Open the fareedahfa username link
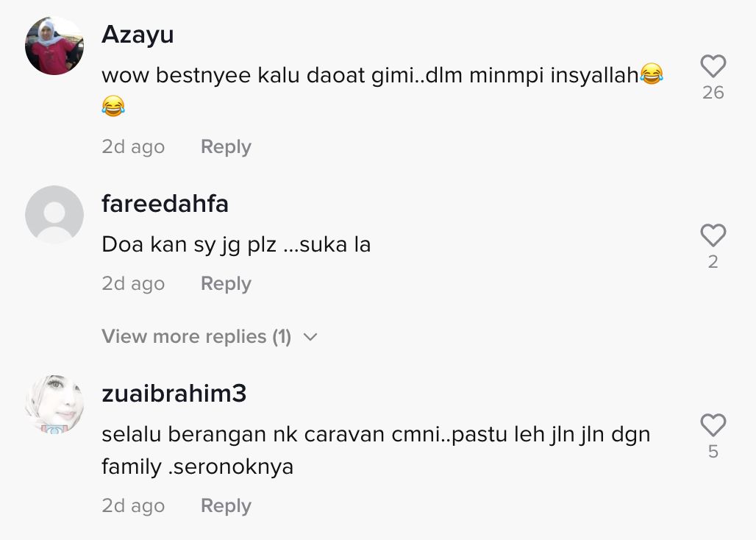756x540 pixels. [x=165, y=204]
